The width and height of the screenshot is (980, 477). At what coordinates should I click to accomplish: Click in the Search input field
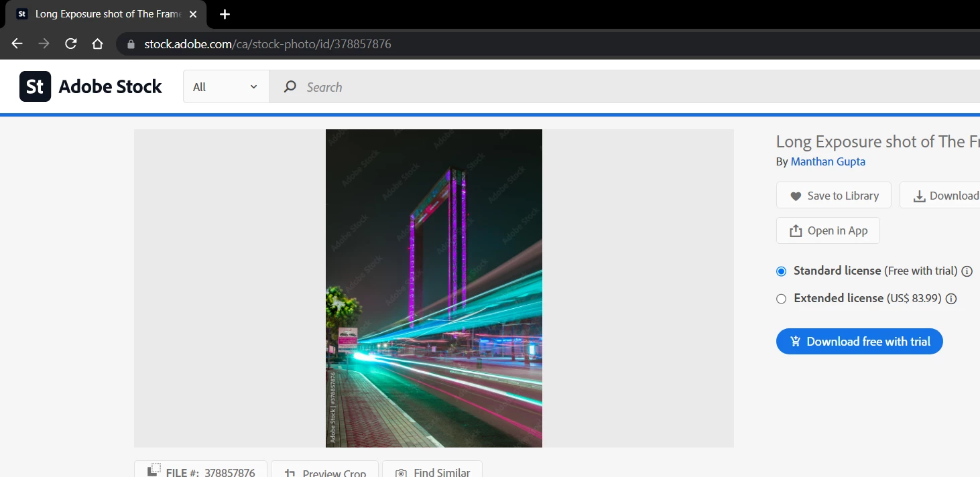tap(623, 86)
